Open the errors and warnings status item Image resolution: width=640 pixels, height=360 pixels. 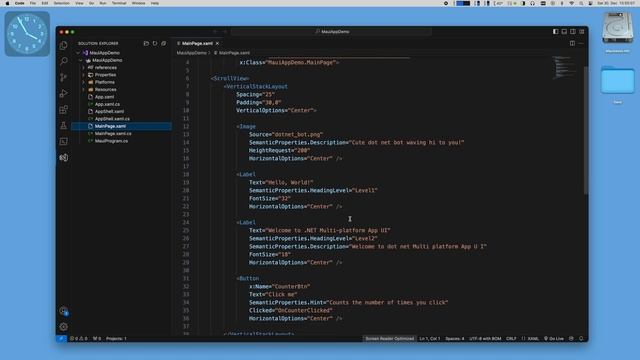point(78,338)
